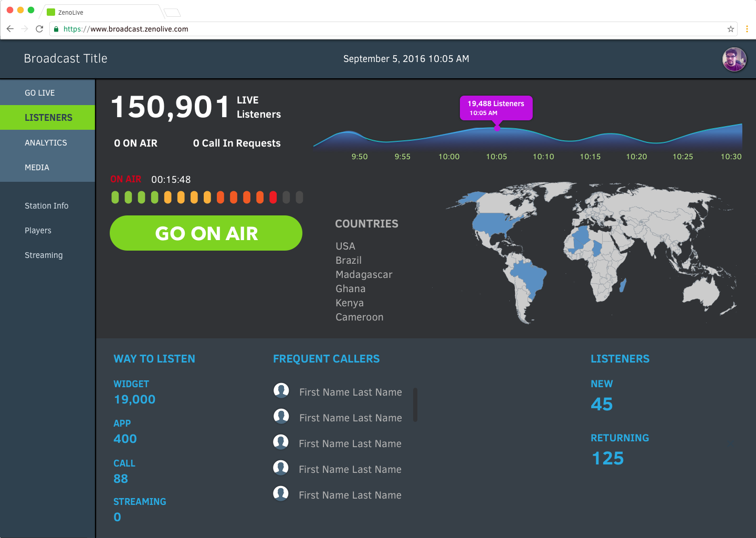Image resolution: width=756 pixels, height=538 pixels.
Task: Select Madagascar in the countries list
Action: [x=364, y=274]
